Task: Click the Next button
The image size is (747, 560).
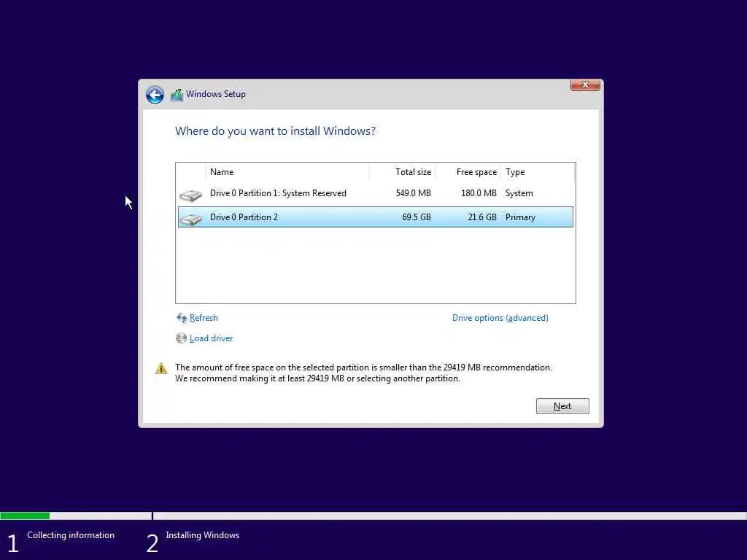Action: (x=562, y=406)
